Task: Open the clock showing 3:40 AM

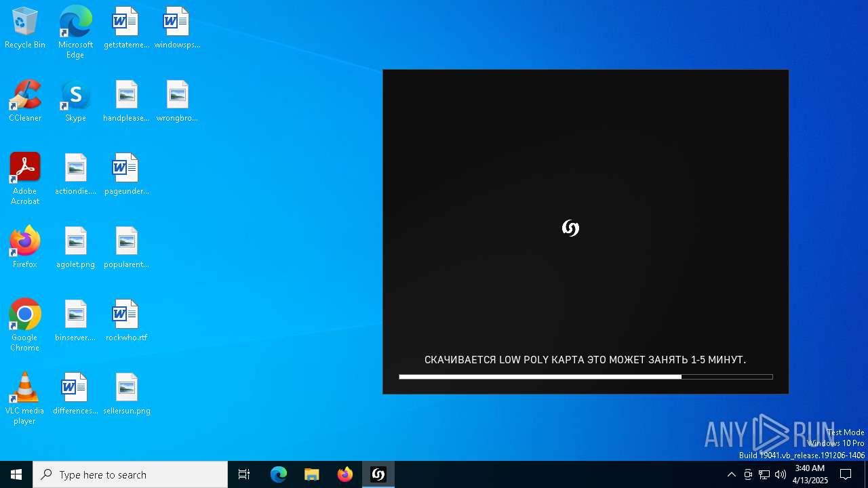Action: point(810,474)
